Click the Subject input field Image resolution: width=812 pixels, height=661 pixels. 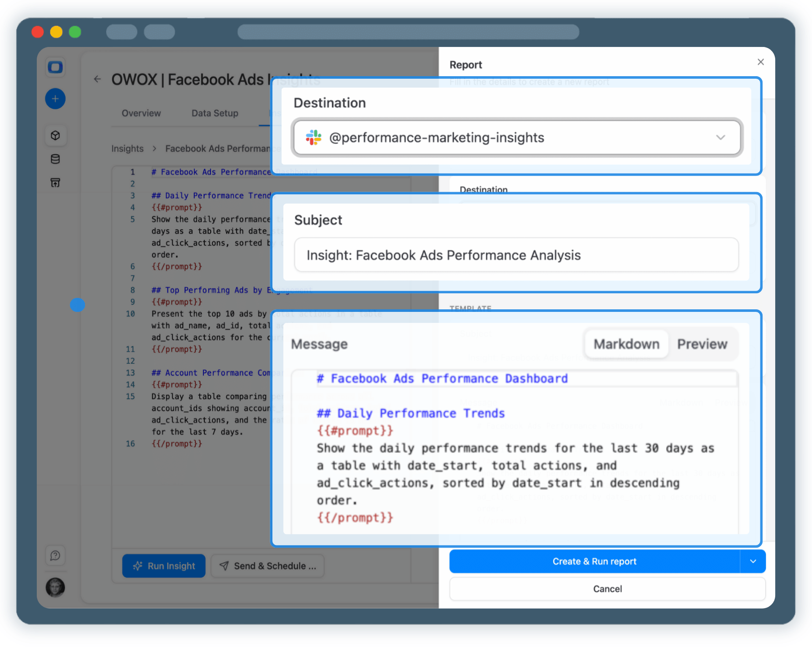point(516,255)
